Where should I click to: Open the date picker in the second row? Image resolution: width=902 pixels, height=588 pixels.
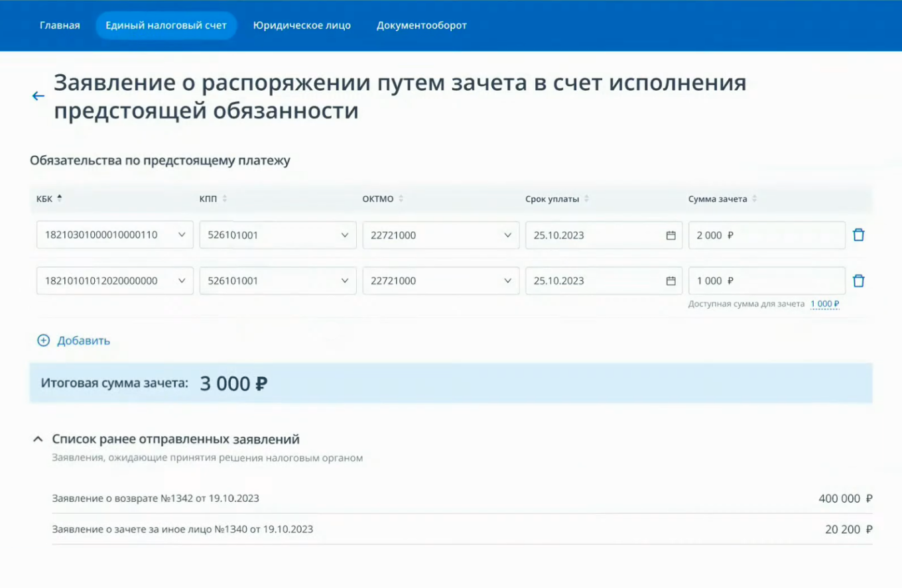[x=671, y=280]
